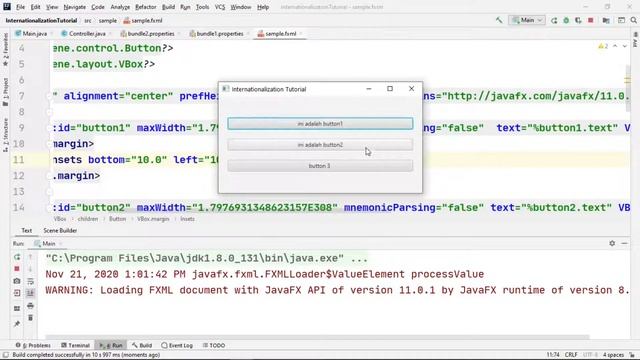Open the Event Log tool window
This screenshot has width=640, height=360.
[x=177, y=345]
